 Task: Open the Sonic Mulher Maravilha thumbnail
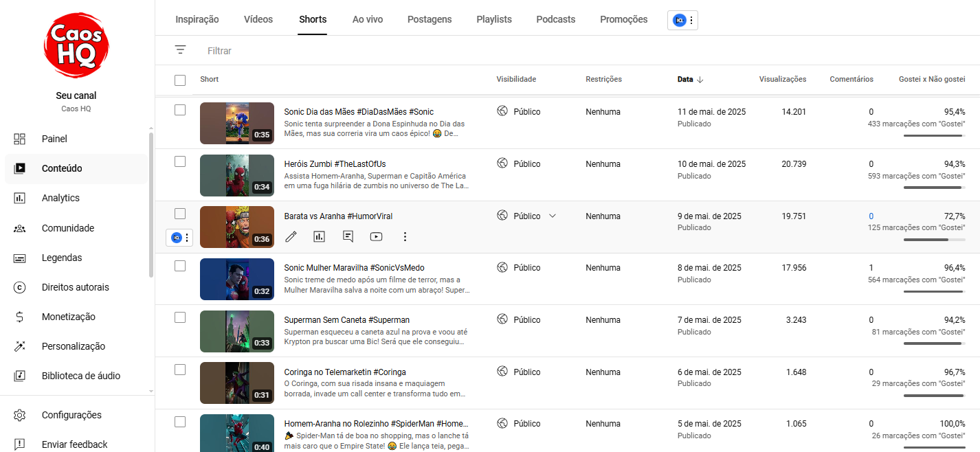(237, 279)
